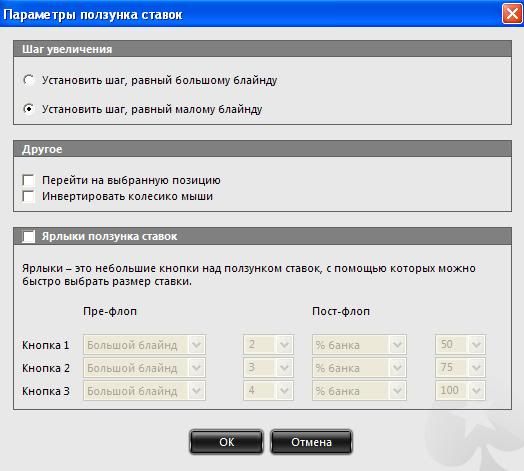Expand post-flop value 50 dropdown
The image size is (524, 471).
tap(460, 345)
